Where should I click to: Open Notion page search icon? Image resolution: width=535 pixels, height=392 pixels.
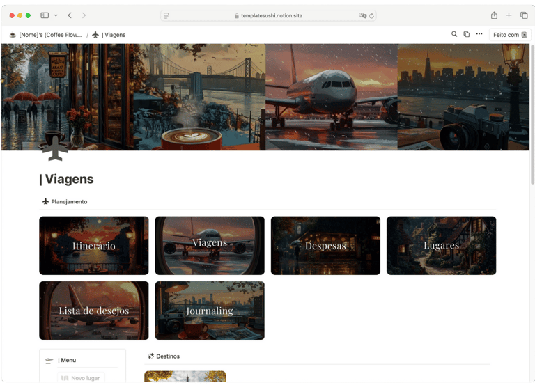454,34
